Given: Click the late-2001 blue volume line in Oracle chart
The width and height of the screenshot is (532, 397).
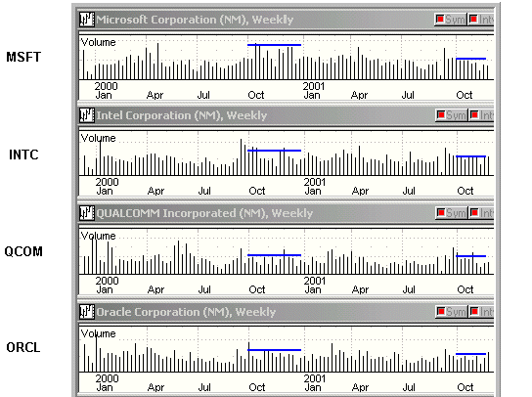Looking at the screenshot, I should click(471, 354).
